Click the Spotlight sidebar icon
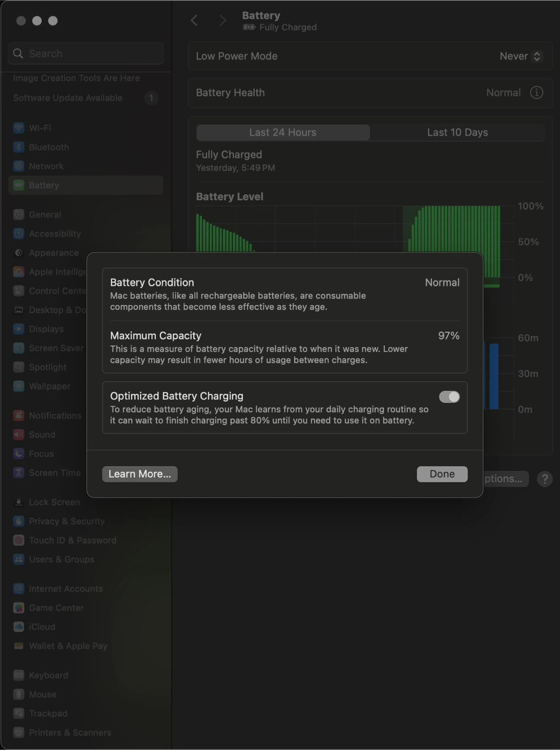Viewport: 560px width, 750px height. (x=19, y=367)
